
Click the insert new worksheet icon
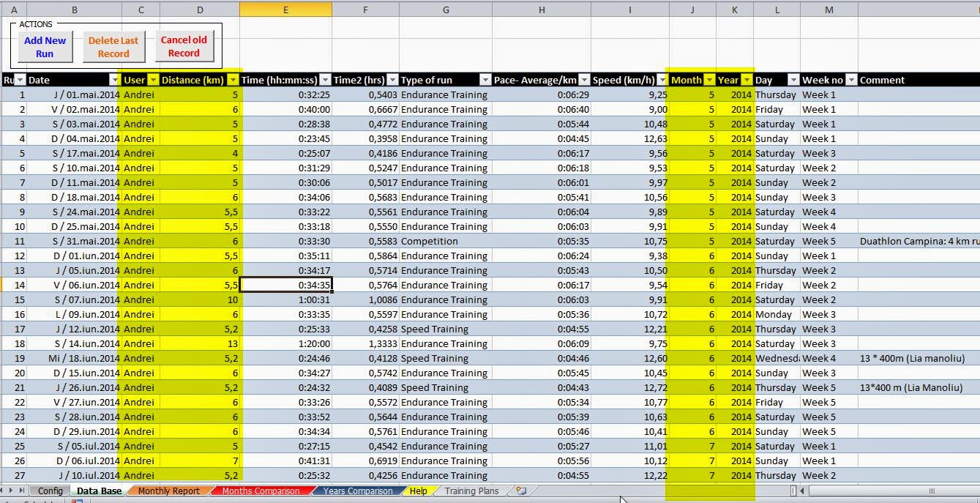click(521, 491)
